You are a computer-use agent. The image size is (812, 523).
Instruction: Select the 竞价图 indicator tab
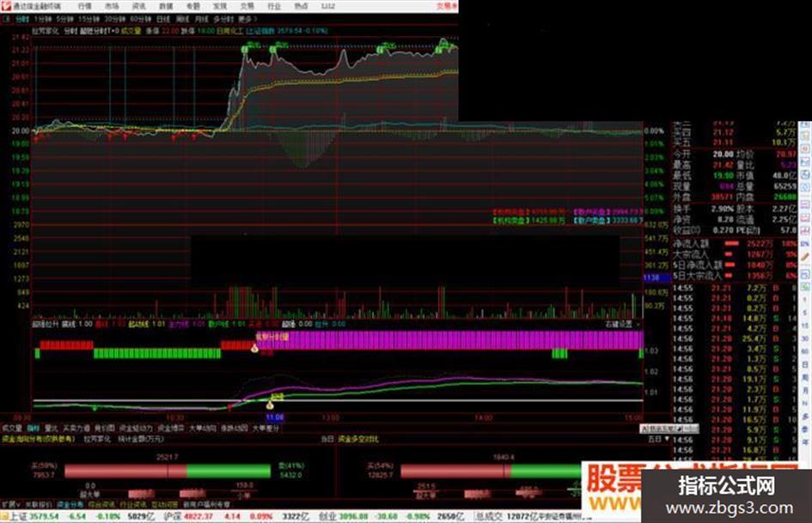(x=105, y=429)
